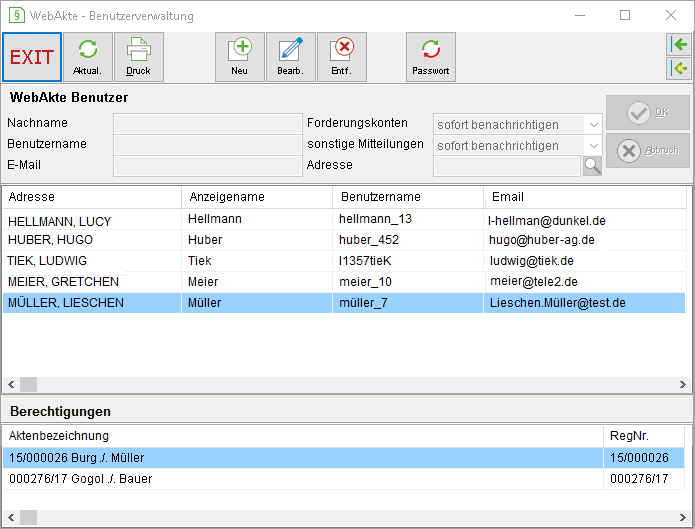Edit selected user with Bearb. button
This screenshot has width=695, height=529.
pyautogui.click(x=291, y=57)
